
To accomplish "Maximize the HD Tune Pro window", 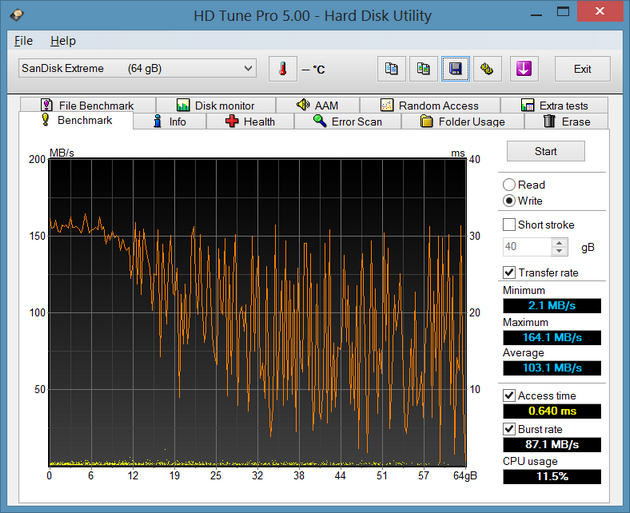I will pyautogui.click(x=563, y=12).
